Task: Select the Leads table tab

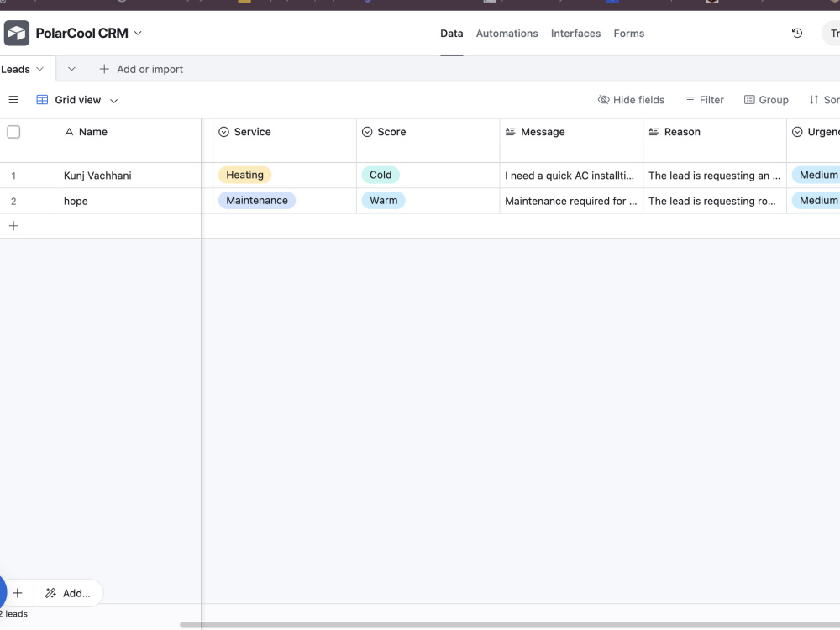Action: click(x=15, y=69)
